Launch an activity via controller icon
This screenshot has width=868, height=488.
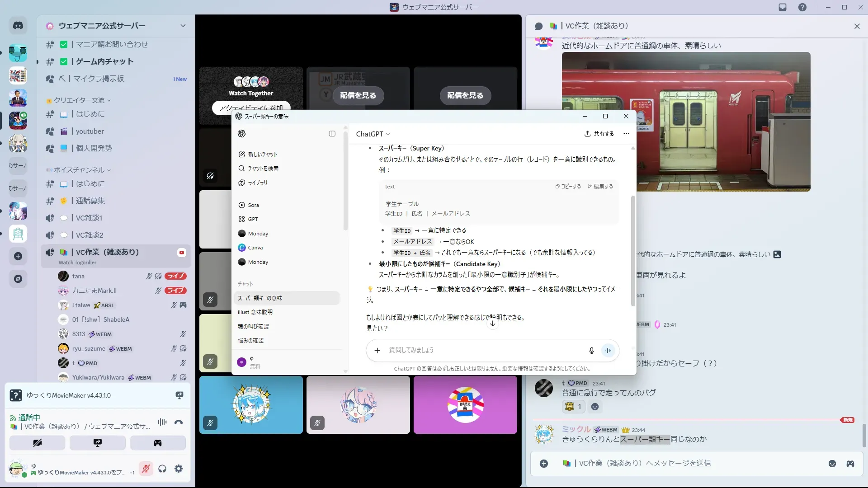tap(158, 443)
